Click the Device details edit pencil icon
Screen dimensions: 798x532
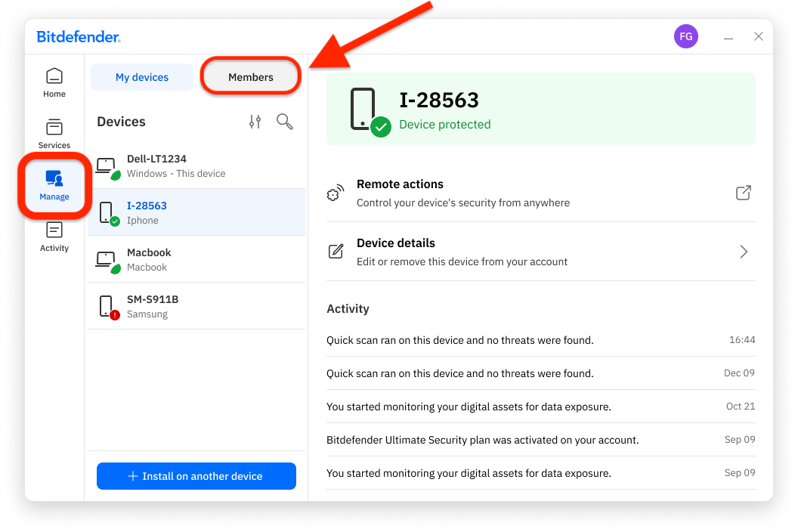point(336,252)
